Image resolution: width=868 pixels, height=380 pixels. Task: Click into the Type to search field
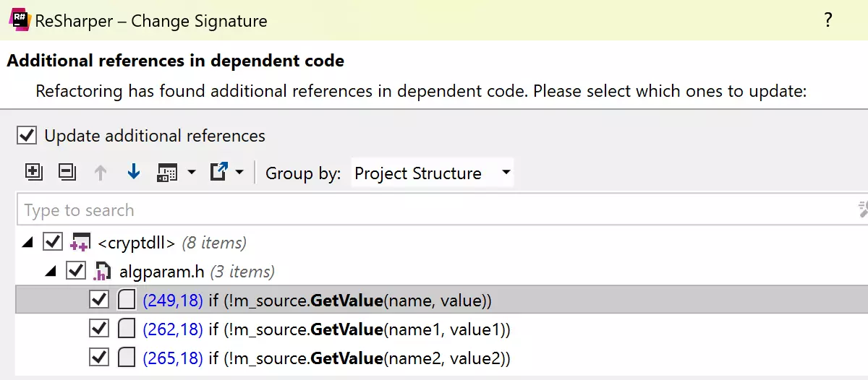point(434,210)
